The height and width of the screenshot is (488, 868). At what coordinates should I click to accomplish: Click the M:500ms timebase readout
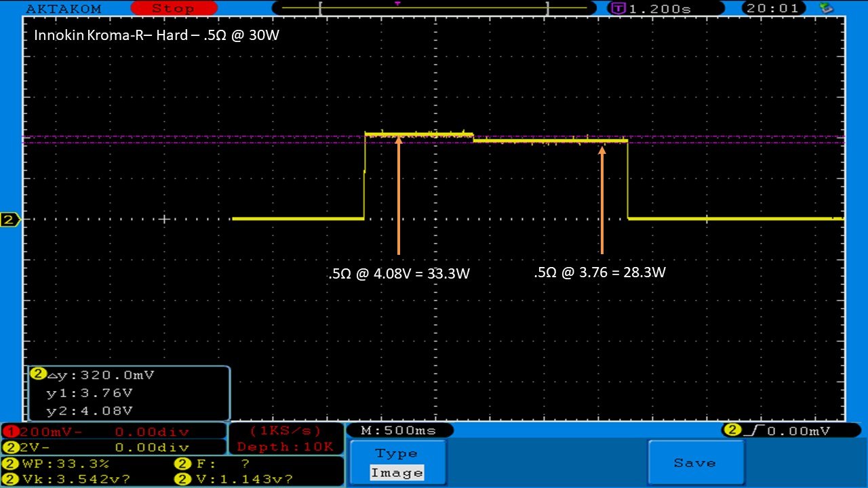click(400, 430)
